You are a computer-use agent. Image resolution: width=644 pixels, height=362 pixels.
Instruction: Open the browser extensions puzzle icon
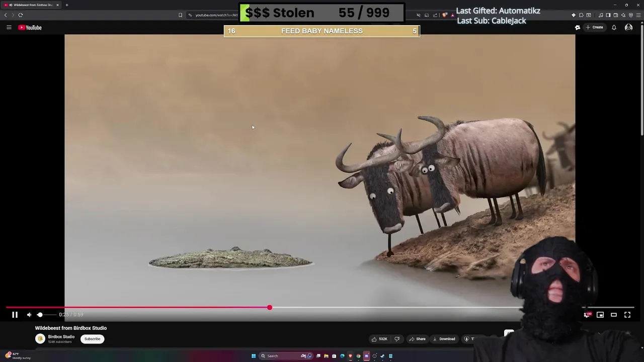[581, 15]
